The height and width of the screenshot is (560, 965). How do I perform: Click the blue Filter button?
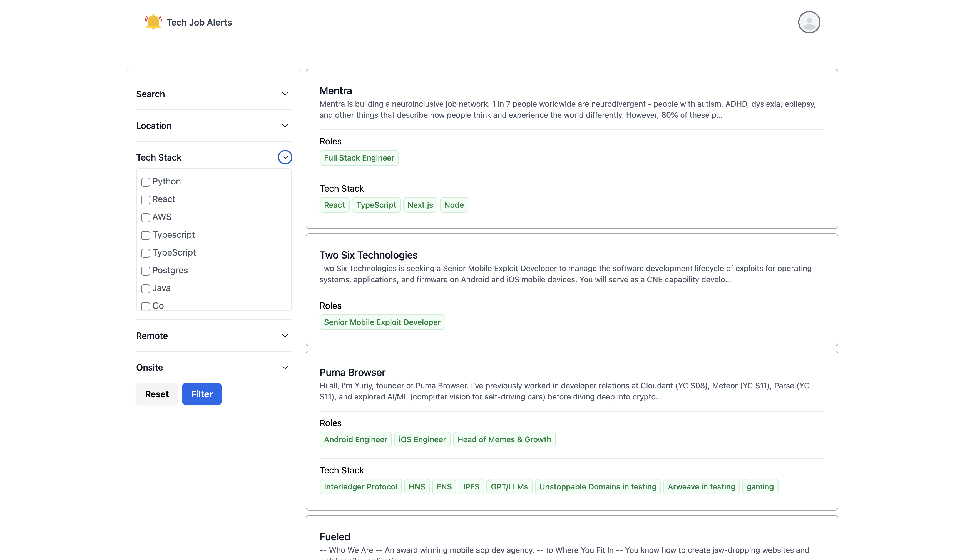pyautogui.click(x=202, y=394)
